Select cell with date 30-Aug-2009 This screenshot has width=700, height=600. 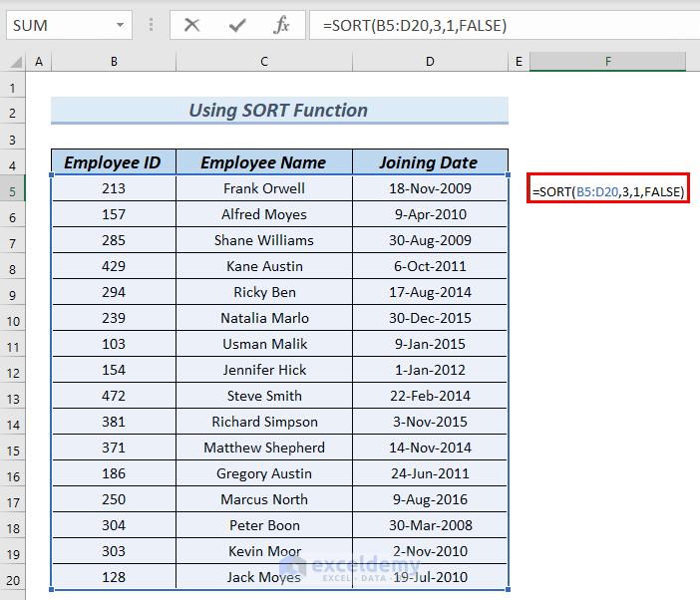pos(430,240)
